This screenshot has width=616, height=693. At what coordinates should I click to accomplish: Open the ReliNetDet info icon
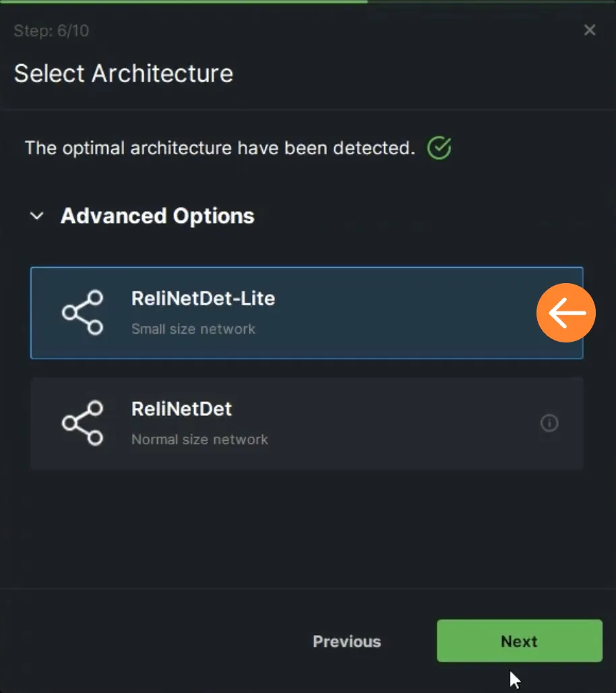pyautogui.click(x=549, y=423)
